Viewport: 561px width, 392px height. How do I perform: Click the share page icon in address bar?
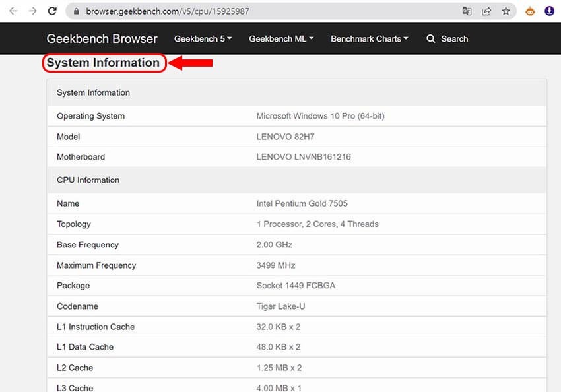pyautogui.click(x=486, y=11)
